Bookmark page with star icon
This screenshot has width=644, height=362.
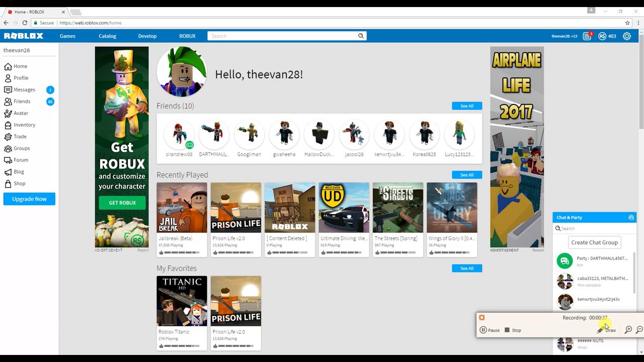tap(627, 23)
